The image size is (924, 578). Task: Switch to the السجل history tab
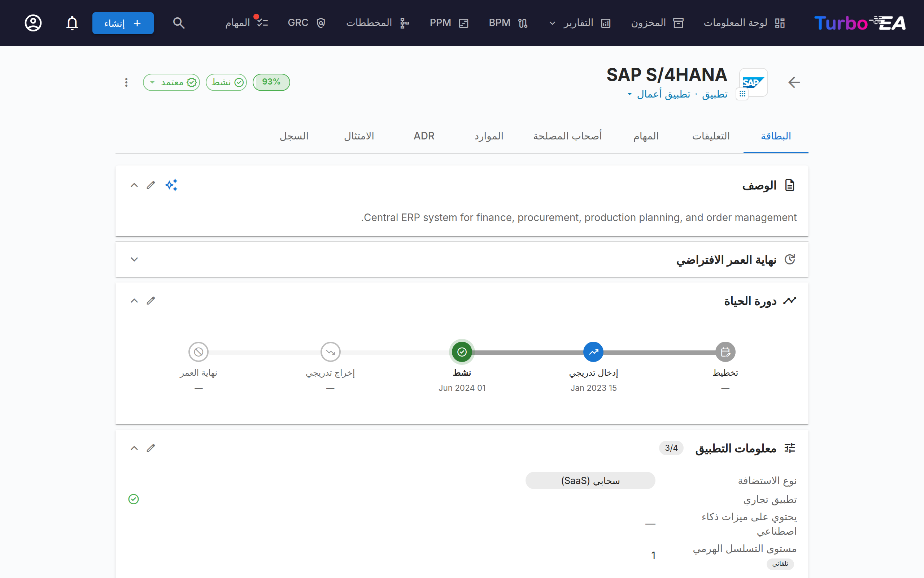click(x=294, y=136)
